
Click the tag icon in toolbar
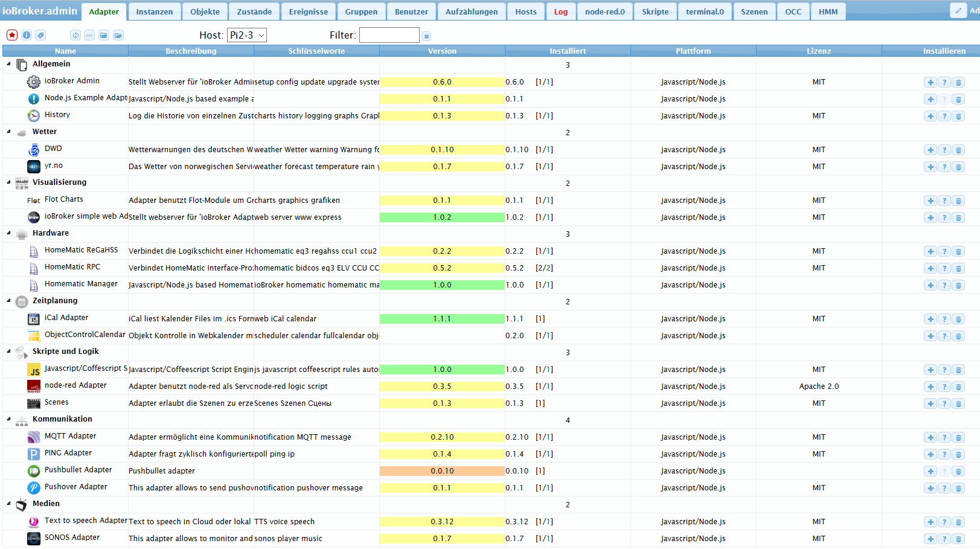tap(40, 35)
